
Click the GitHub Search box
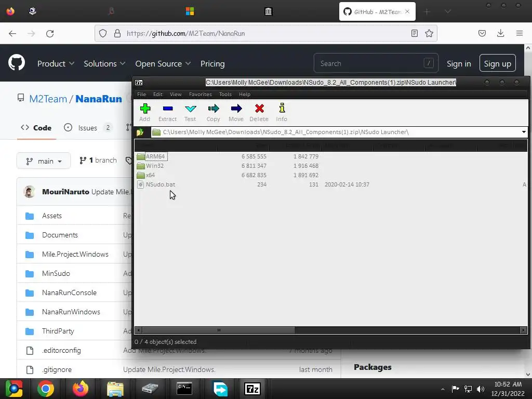point(376,63)
